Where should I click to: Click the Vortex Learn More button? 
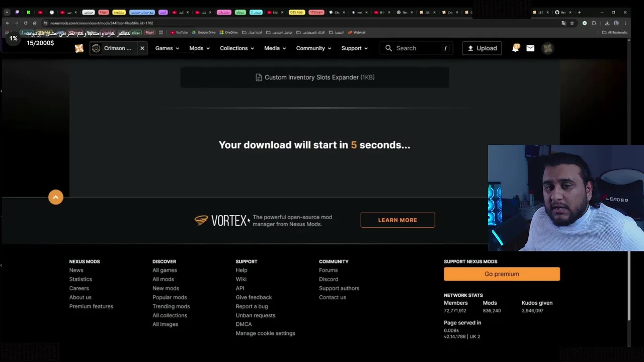click(397, 220)
